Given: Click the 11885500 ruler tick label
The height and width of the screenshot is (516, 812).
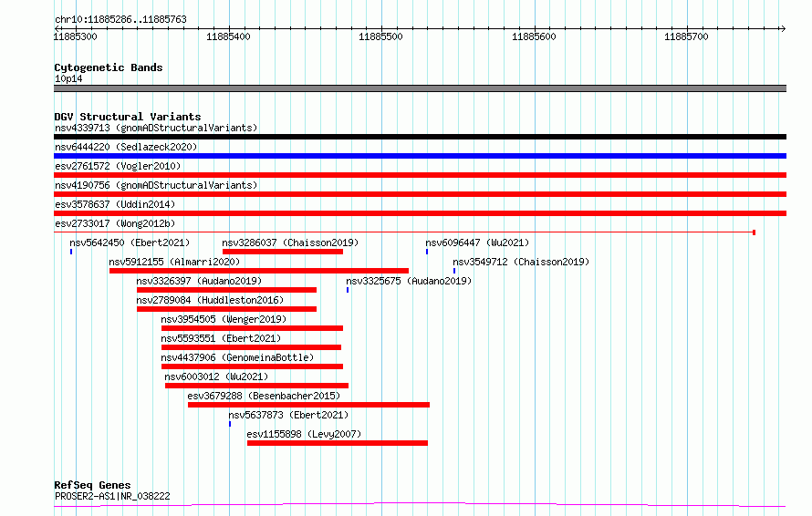Looking at the screenshot, I should pos(380,36).
